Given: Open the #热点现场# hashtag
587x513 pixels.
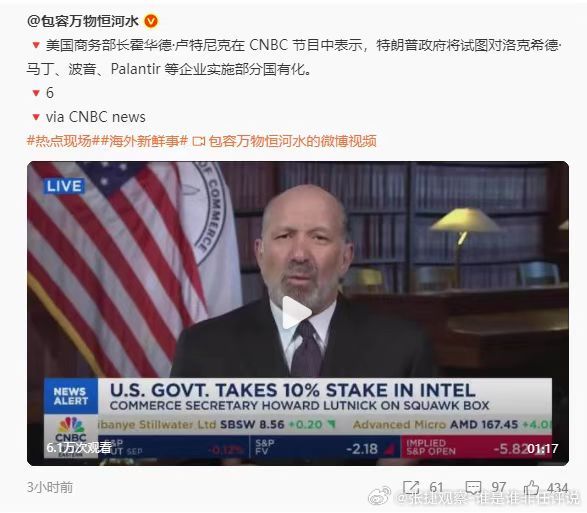Looking at the screenshot, I should click(x=63, y=141).
